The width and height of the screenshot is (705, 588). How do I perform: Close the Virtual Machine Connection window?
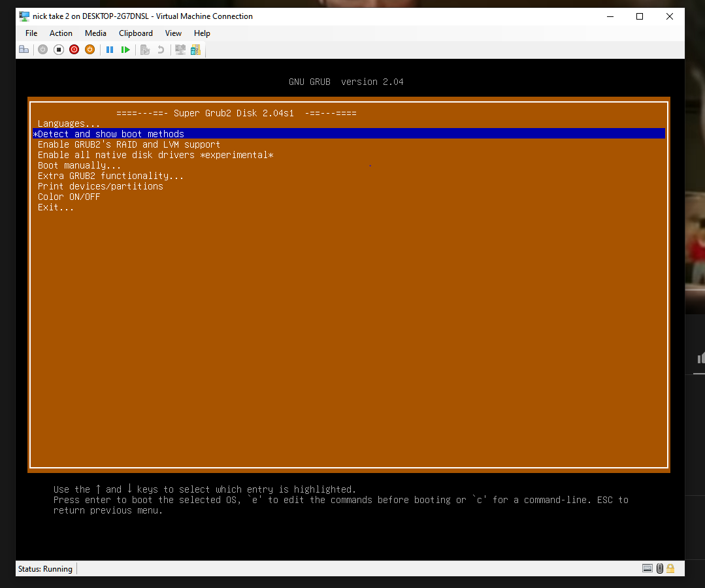[x=670, y=16]
